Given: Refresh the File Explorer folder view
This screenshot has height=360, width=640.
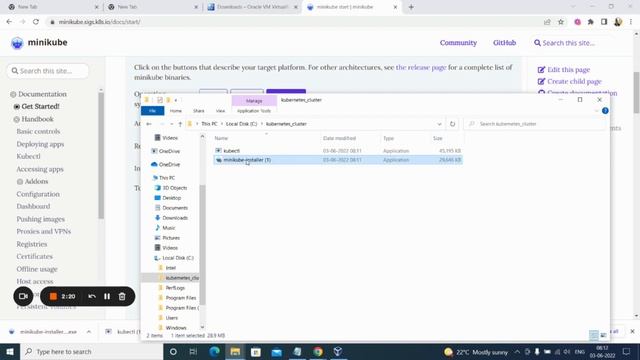Looking at the screenshot, I should tap(452, 124).
